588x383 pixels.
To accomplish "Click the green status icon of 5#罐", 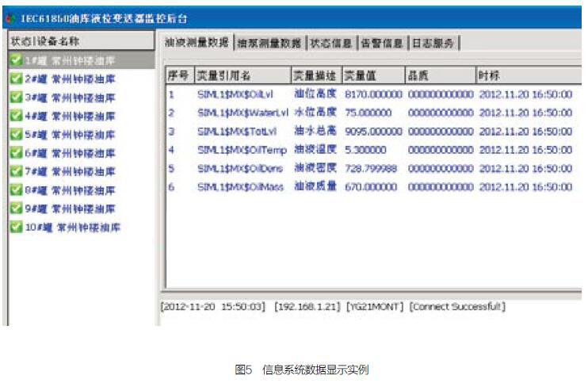I will coord(15,135).
